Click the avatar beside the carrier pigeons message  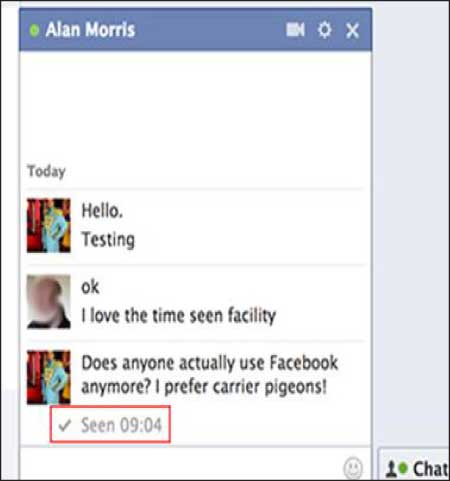click(x=49, y=377)
